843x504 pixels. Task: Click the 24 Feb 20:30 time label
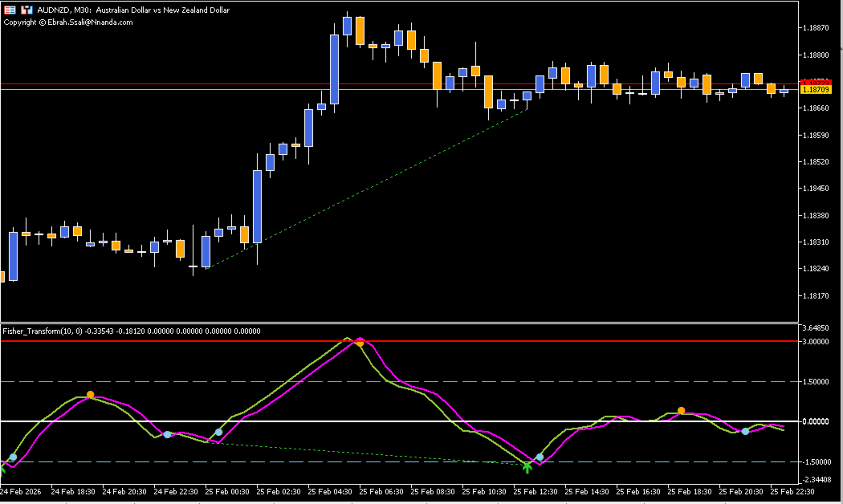[124, 492]
